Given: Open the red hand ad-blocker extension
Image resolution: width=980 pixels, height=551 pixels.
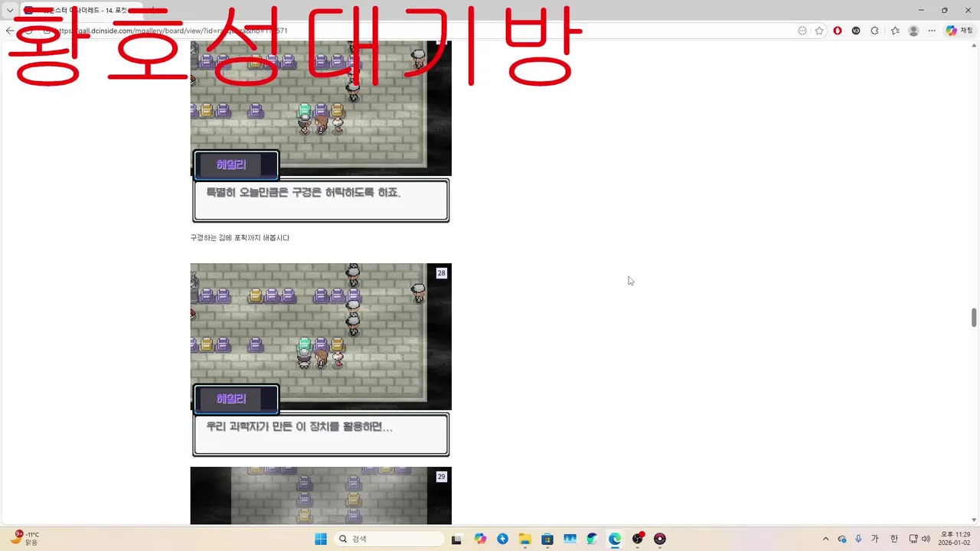Looking at the screenshot, I should [x=838, y=31].
